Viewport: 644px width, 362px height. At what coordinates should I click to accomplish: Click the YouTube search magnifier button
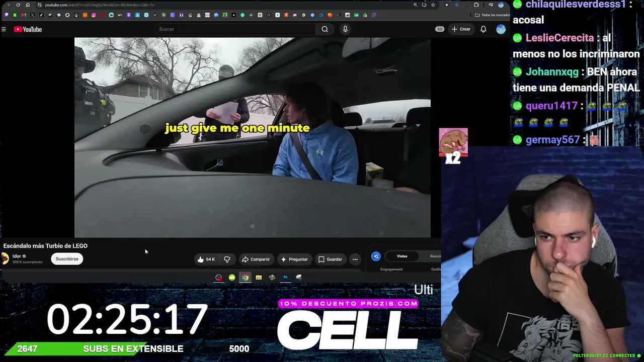[325, 29]
